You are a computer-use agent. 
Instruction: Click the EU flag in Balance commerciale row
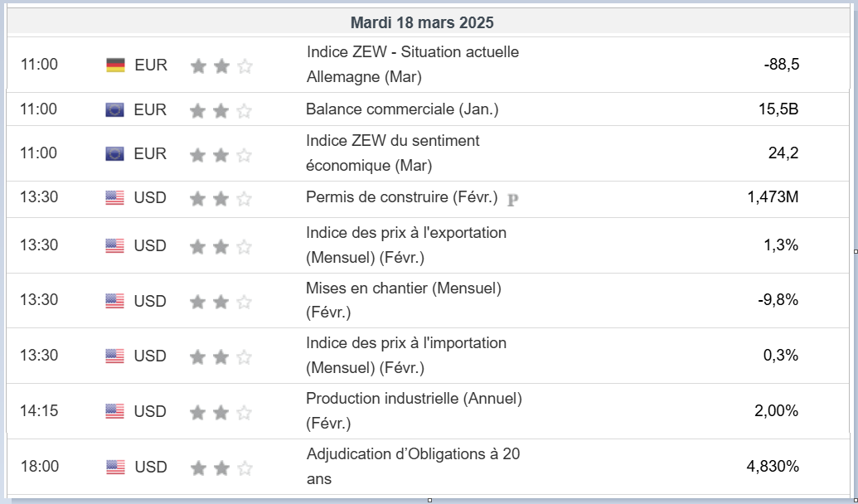coord(115,109)
